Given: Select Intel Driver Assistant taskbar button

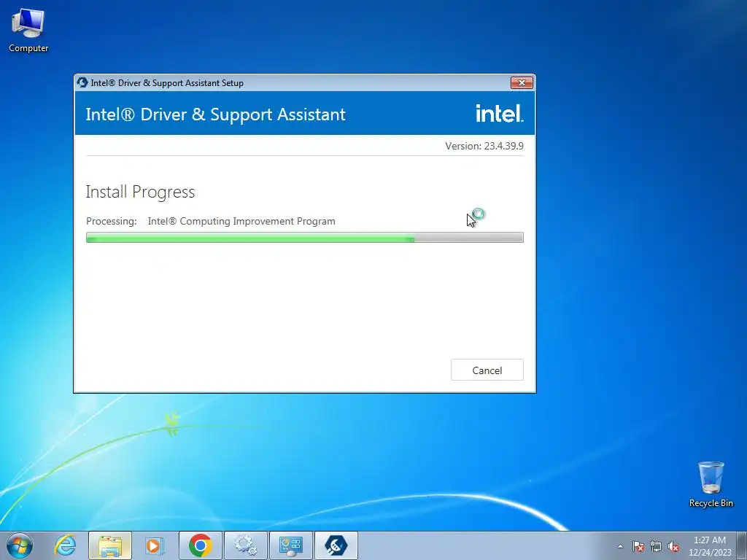Looking at the screenshot, I should click(x=336, y=545).
